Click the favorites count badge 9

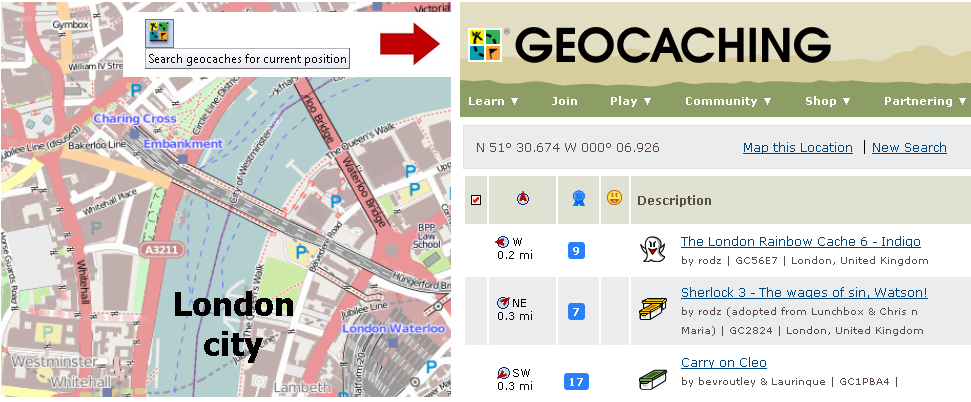point(576,251)
